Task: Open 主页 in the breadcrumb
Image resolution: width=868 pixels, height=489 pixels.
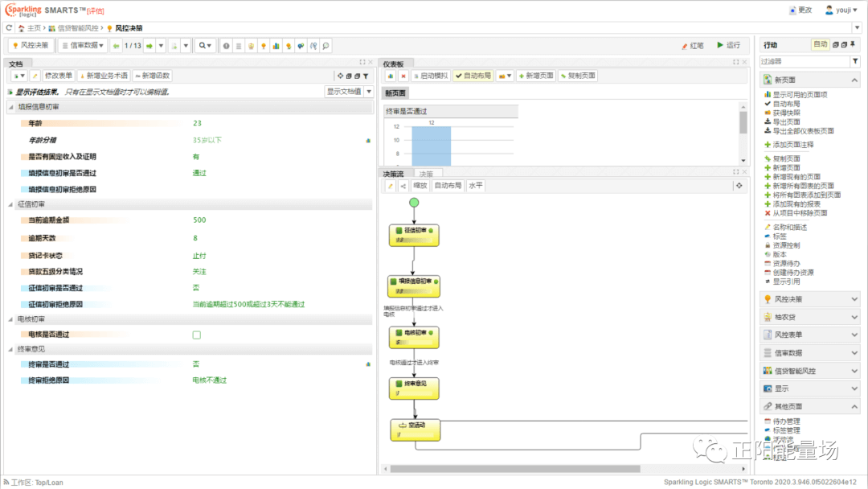Action: pos(34,28)
